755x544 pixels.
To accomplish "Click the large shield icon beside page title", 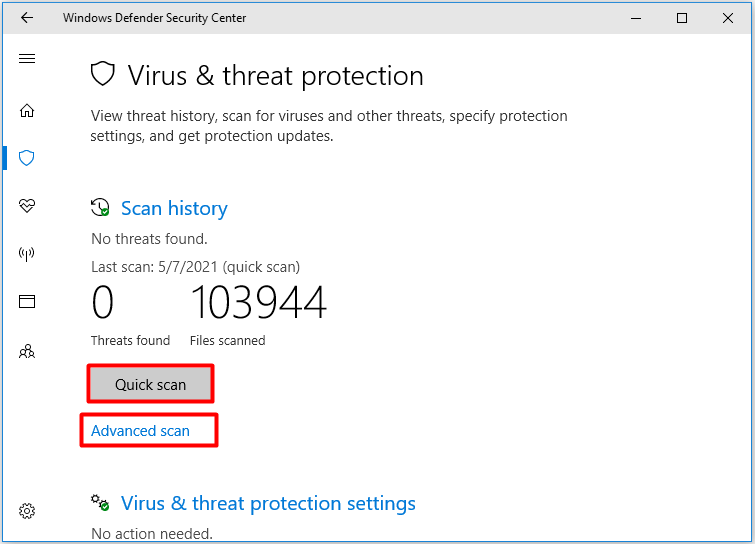I will point(103,74).
